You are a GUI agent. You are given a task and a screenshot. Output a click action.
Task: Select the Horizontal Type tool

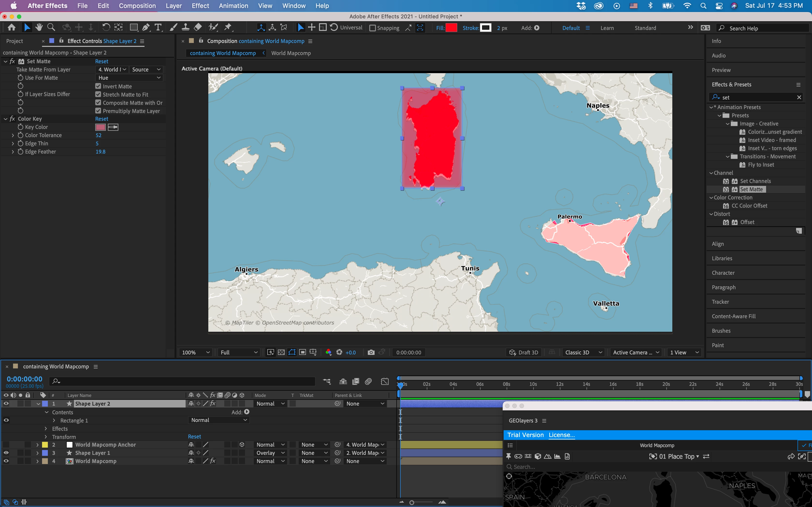158,28
